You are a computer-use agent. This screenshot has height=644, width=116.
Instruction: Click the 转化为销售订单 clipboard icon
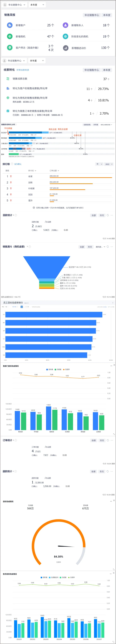click(8, 111)
